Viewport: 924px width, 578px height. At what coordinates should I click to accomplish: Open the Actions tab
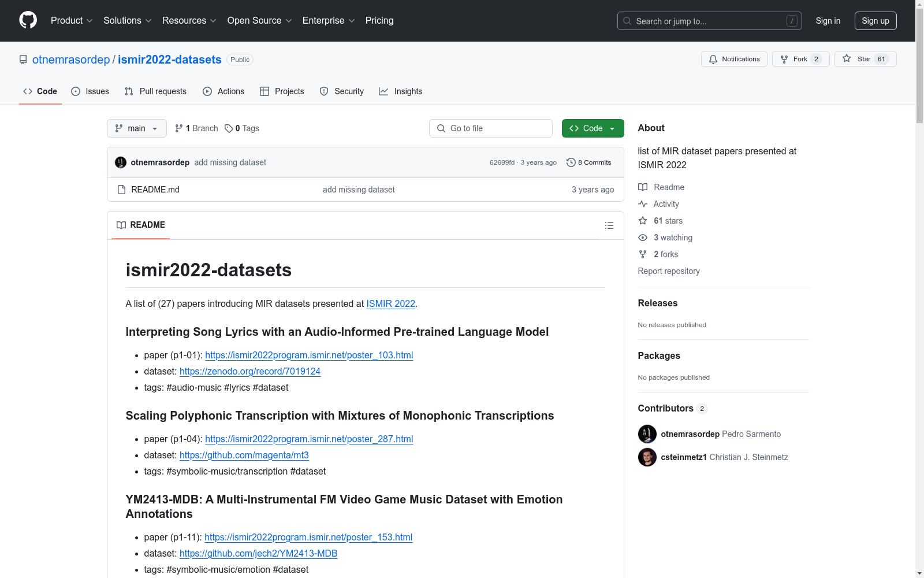tap(223, 91)
